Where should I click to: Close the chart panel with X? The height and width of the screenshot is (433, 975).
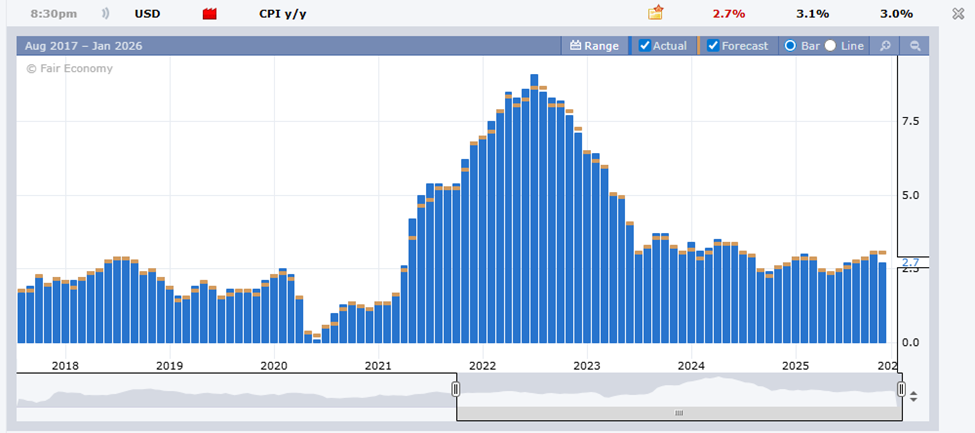[x=958, y=13]
